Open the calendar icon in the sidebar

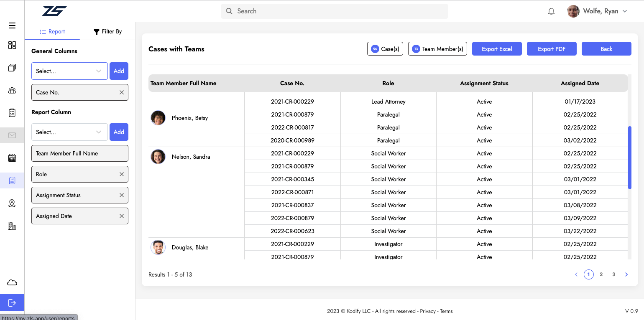click(12, 158)
